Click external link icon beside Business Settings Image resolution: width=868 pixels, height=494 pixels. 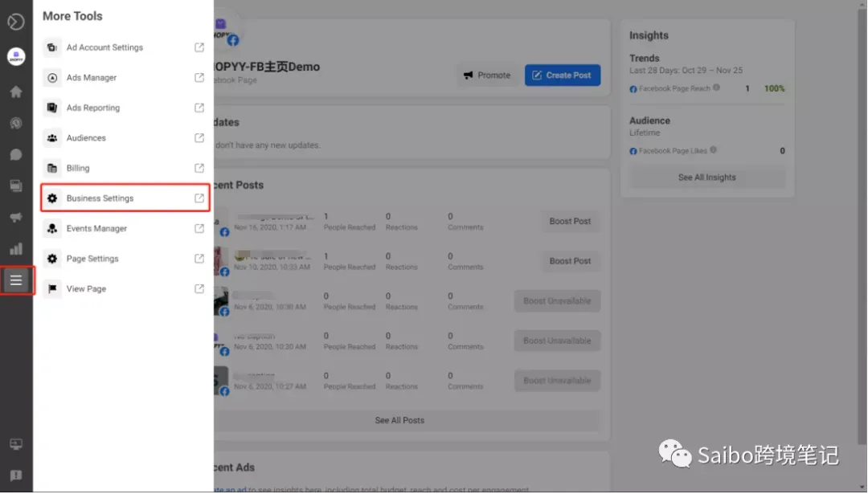point(199,198)
